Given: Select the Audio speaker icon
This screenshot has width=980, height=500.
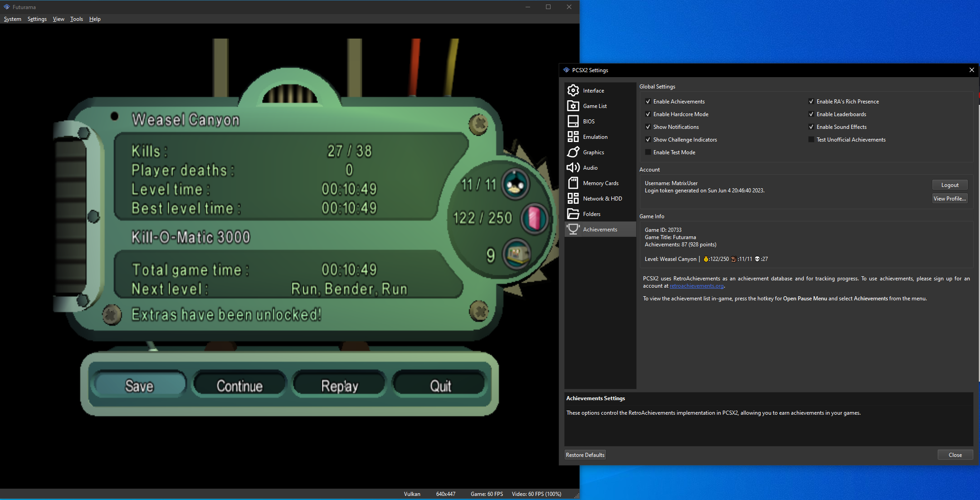Looking at the screenshot, I should [573, 168].
